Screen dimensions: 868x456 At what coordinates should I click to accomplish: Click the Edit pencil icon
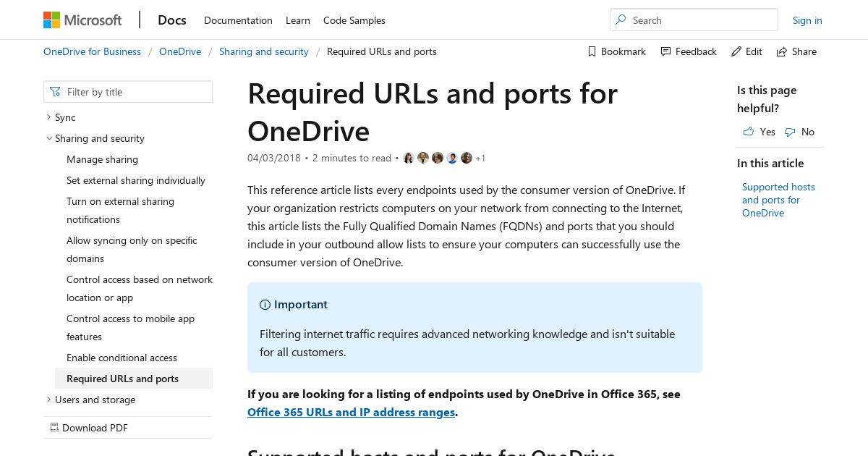(x=736, y=51)
